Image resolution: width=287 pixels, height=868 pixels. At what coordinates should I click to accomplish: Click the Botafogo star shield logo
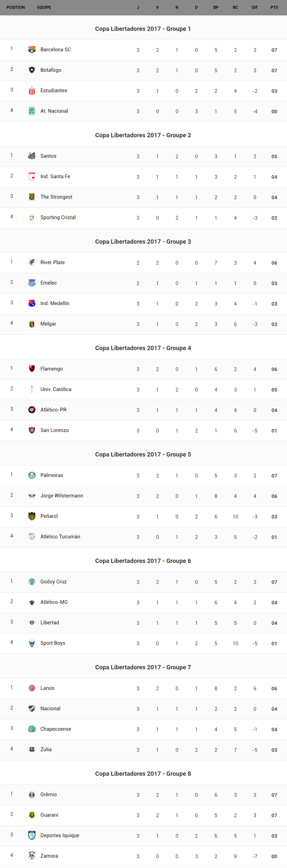click(x=32, y=70)
